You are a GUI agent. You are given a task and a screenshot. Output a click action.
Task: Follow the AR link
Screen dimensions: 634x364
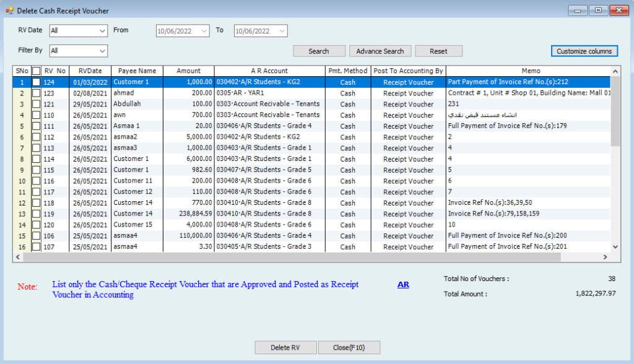[x=403, y=285]
